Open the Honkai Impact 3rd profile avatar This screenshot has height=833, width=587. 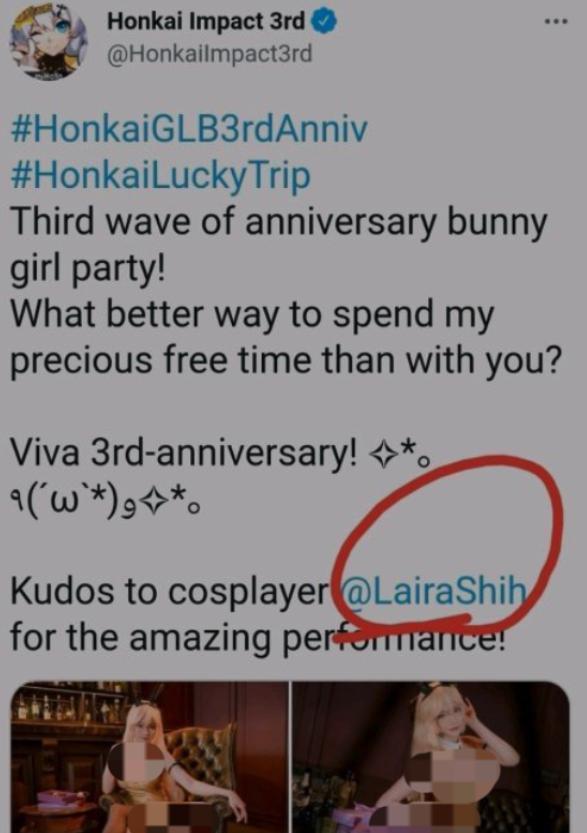(48, 44)
